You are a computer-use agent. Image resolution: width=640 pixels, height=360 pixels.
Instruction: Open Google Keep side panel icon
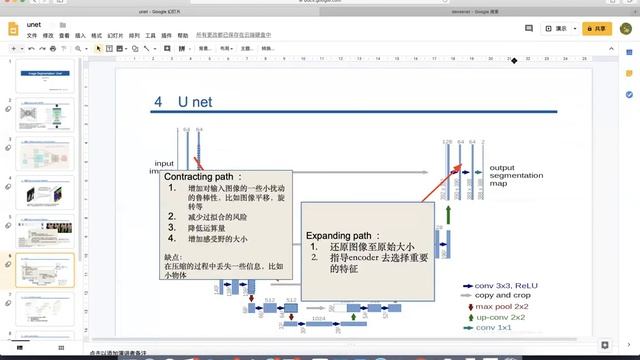[629, 73]
